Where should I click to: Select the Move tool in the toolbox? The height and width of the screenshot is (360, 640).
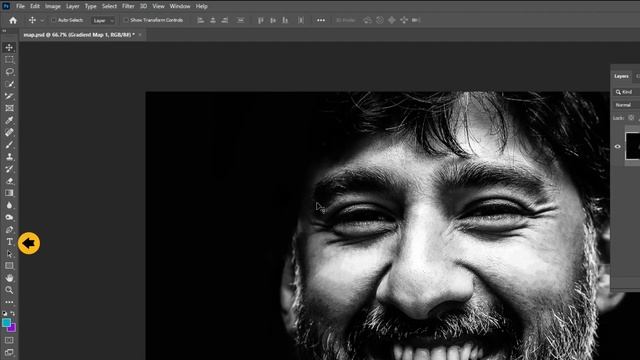click(x=9, y=47)
